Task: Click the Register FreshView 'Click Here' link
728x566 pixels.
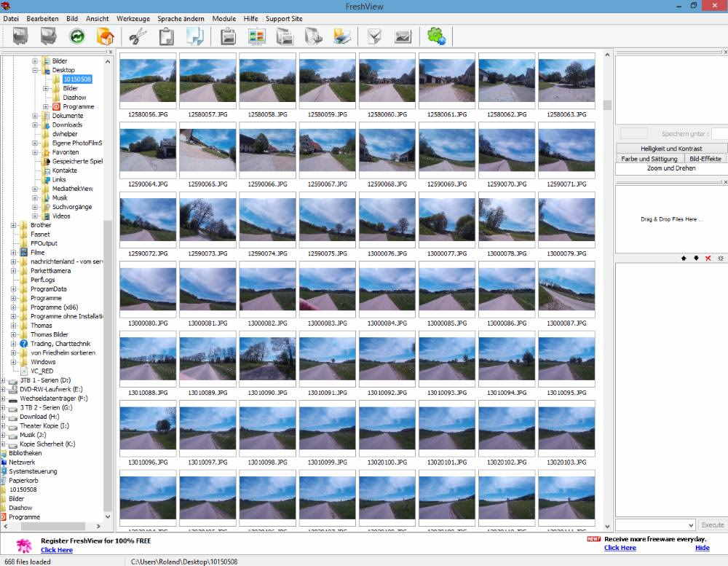Action: click(57, 550)
